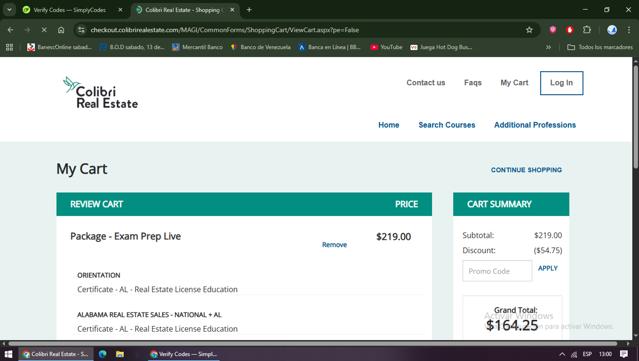Open the Banco de Venezuela bookmark
The height and width of the screenshot is (361, 639).
[260, 47]
